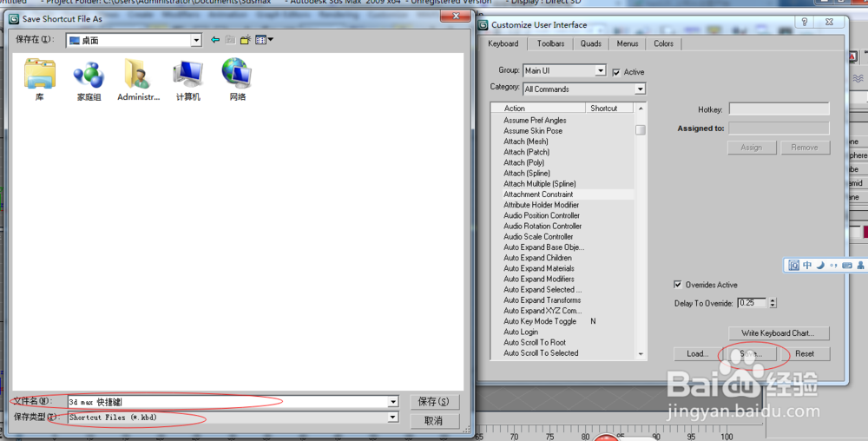Select Attach (Patch) action
Viewport: 868px width, 441px height.
(x=527, y=152)
